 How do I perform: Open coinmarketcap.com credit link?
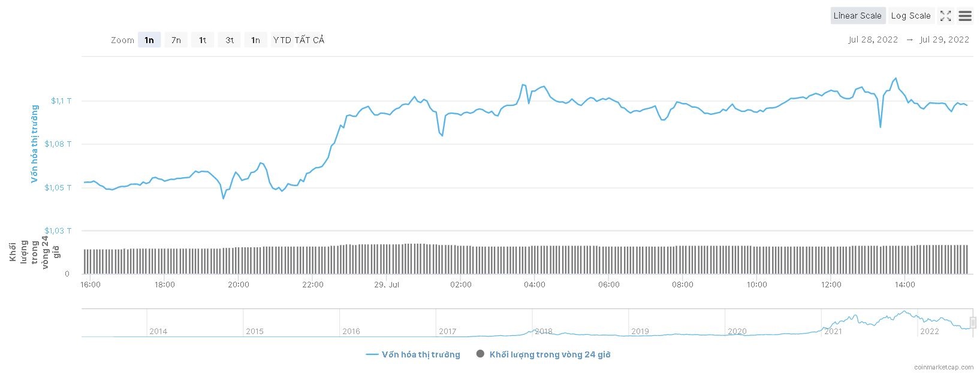[943, 366]
